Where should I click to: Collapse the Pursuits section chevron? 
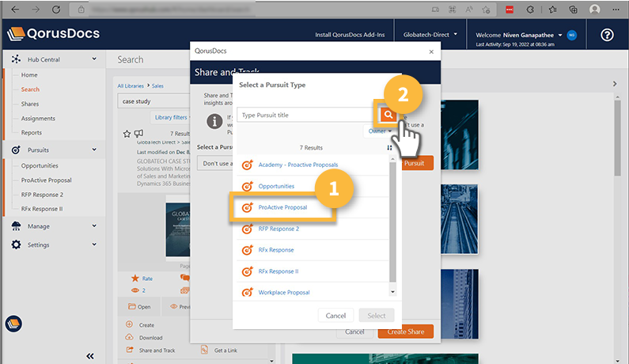pos(94,150)
